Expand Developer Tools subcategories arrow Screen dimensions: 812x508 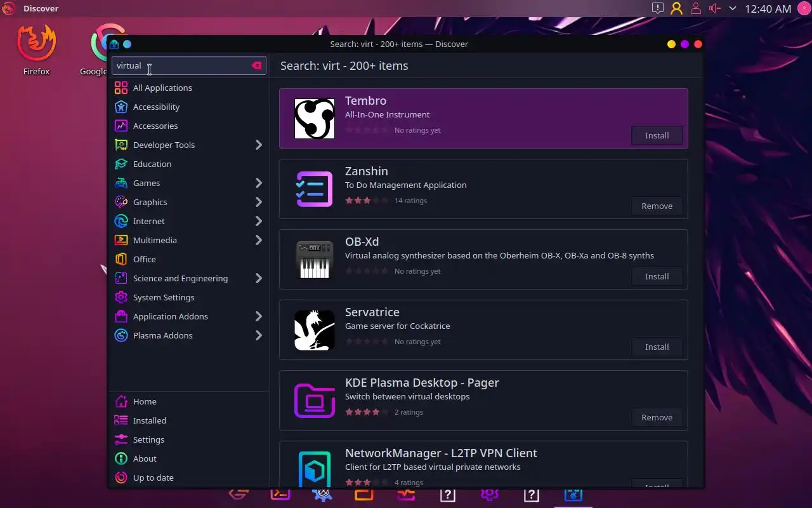[x=258, y=145]
